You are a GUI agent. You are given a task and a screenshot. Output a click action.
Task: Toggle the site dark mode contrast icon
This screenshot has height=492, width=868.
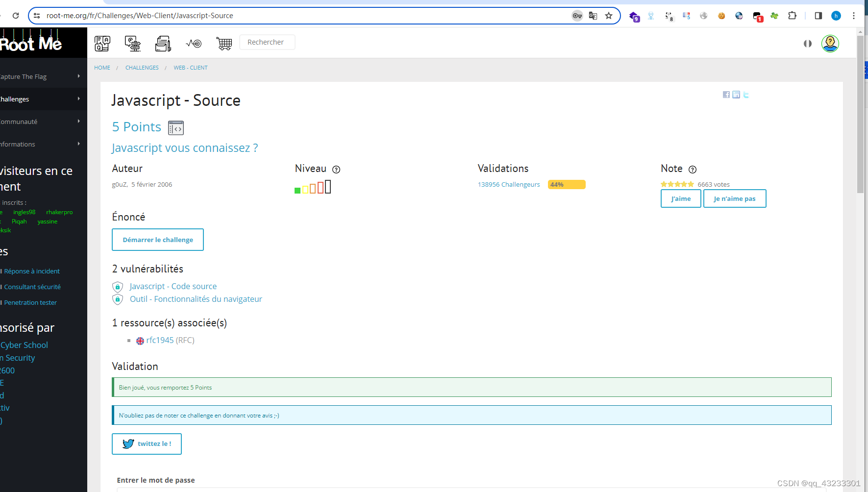807,43
